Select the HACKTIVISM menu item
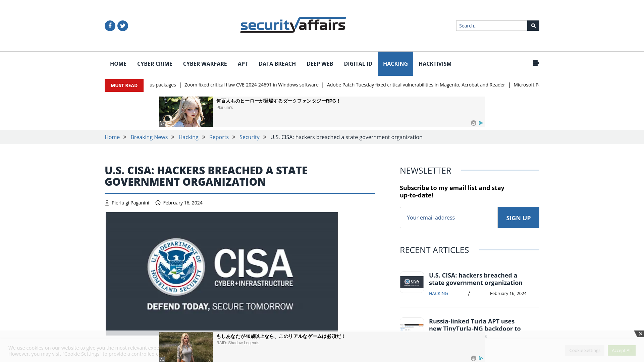644x362 pixels. point(435,64)
